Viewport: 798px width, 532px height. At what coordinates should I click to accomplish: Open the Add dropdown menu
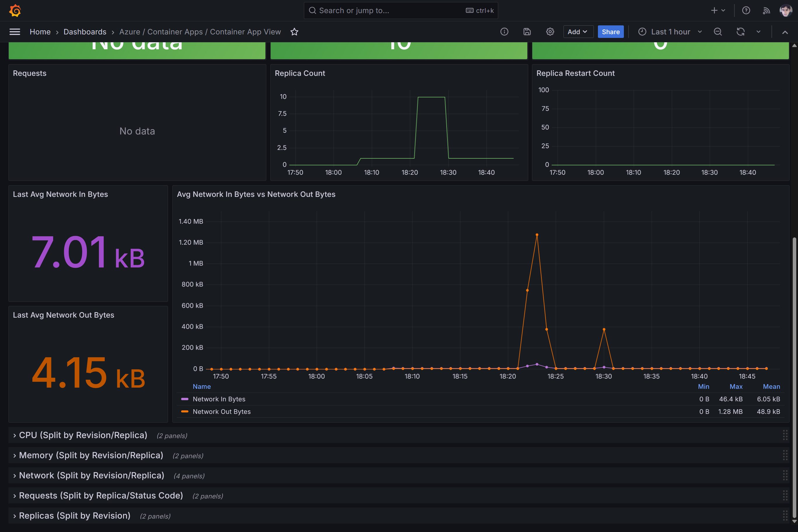pos(577,32)
